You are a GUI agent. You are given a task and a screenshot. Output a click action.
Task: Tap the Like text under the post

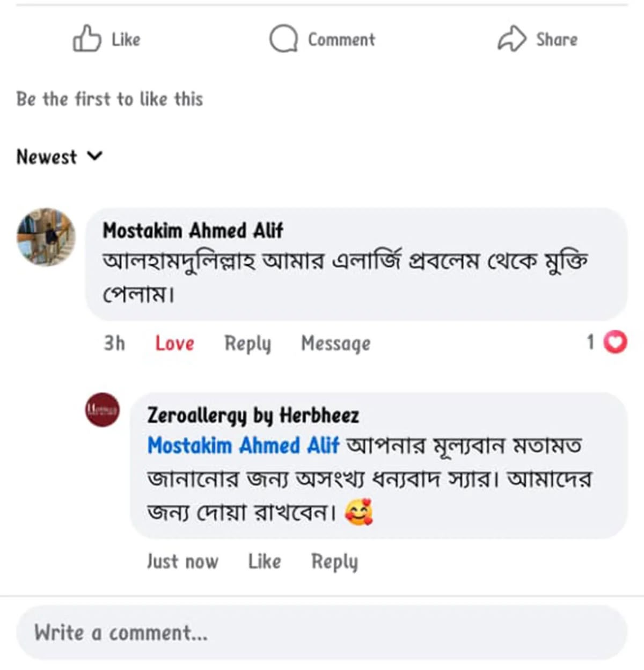click(x=126, y=39)
